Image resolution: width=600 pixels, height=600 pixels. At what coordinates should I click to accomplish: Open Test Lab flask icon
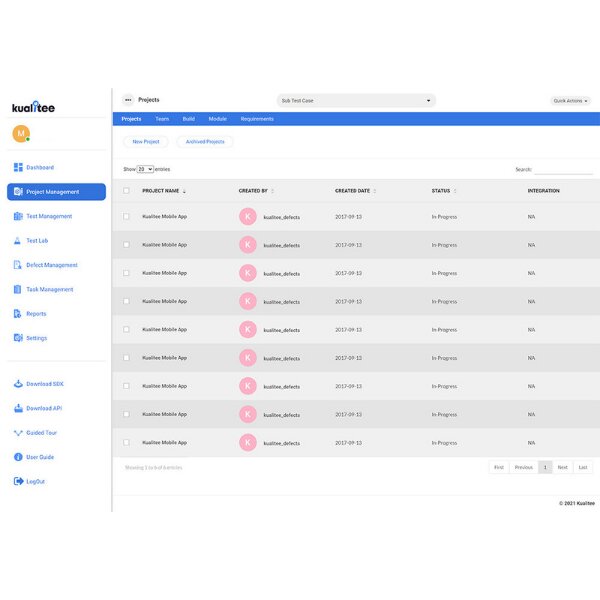point(17,241)
